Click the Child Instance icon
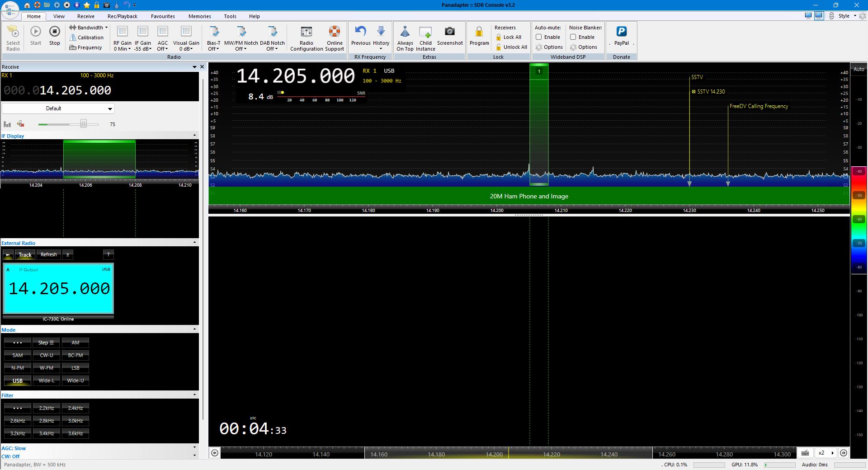 click(425, 33)
